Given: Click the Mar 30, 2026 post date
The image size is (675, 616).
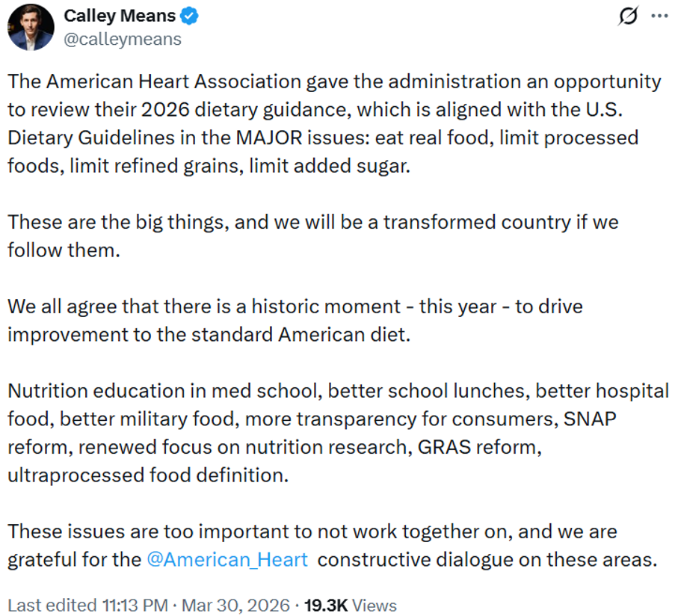Looking at the screenshot, I should tap(225, 605).
